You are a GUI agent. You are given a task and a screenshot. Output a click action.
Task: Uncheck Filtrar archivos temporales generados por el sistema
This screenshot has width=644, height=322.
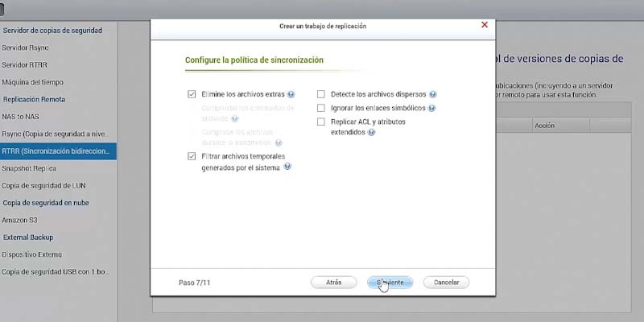(192, 156)
